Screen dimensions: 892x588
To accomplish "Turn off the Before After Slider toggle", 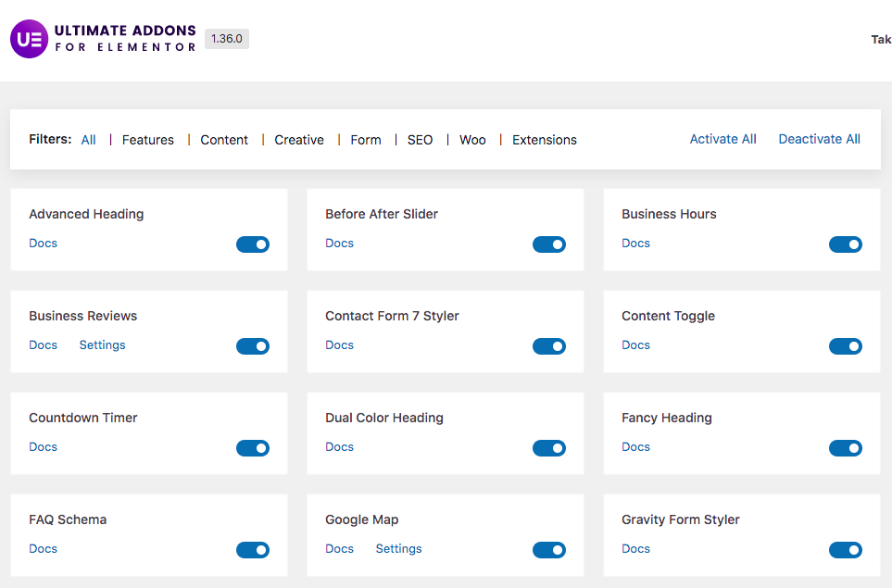I will [549, 244].
